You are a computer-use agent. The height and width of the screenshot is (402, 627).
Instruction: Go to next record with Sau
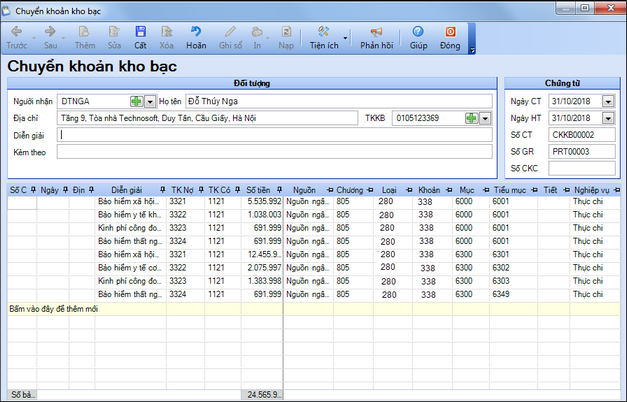pyautogui.click(x=50, y=38)
